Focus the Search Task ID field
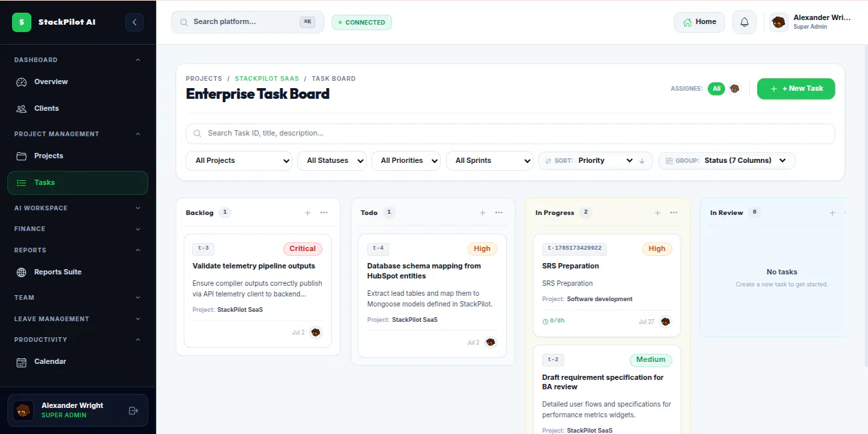The width and height of the screenshot is (868, 434). [510, 134]
